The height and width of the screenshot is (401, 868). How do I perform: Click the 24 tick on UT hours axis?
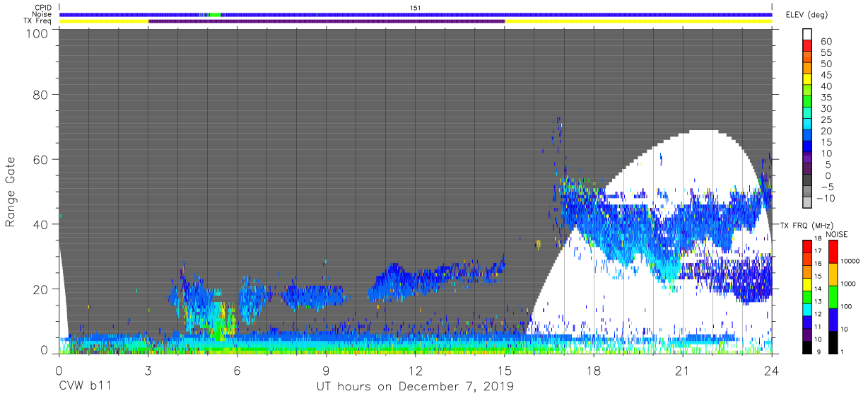[771, 370]
